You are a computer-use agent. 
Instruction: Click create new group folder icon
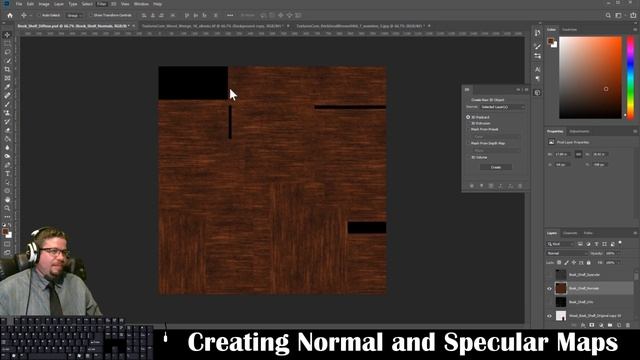coord(610,325)
